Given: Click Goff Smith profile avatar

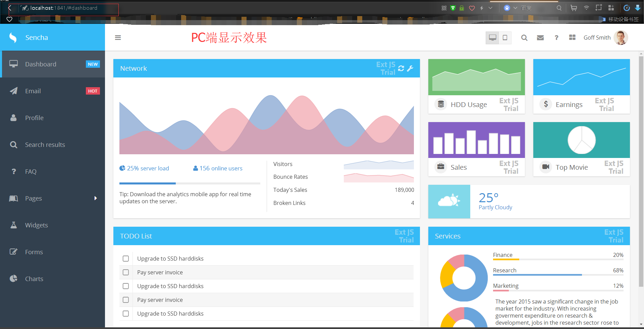Looking at the screenshot, I should (621, 38).
